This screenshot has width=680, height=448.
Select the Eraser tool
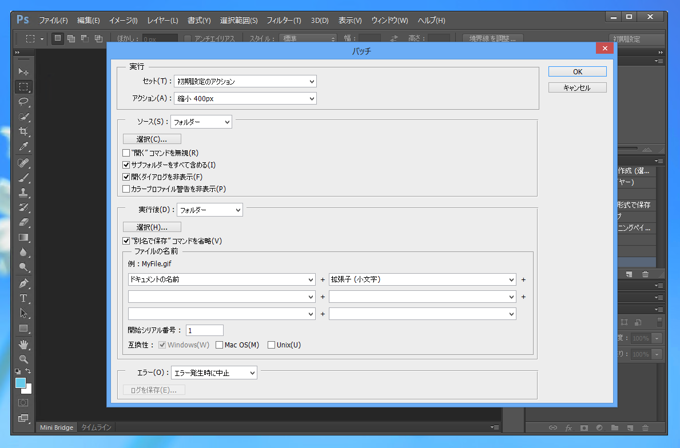tap(23, 222)
